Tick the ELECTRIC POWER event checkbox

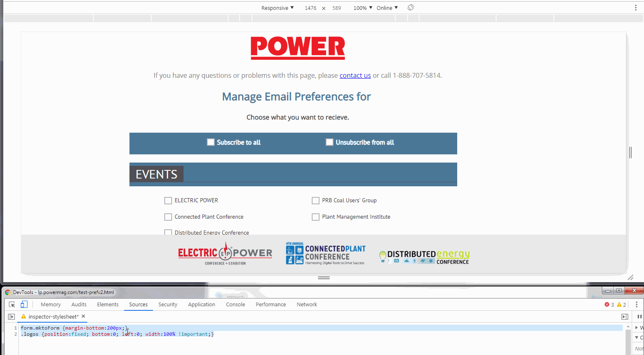(x=168, y=201)
